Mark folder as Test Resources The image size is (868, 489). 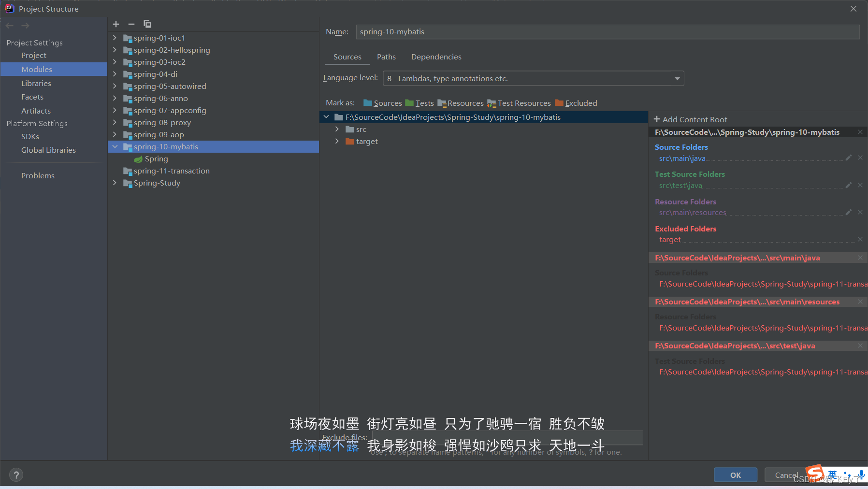click(519, 103)
